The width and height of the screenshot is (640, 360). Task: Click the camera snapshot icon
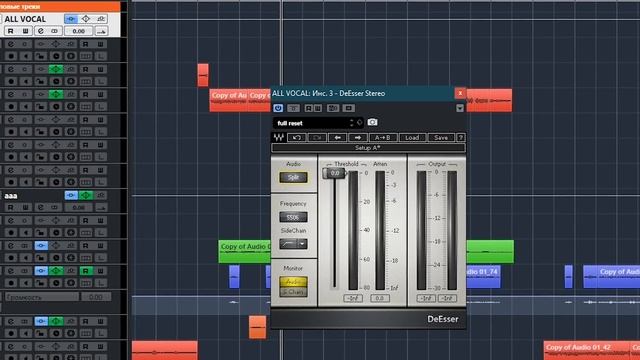372,122
